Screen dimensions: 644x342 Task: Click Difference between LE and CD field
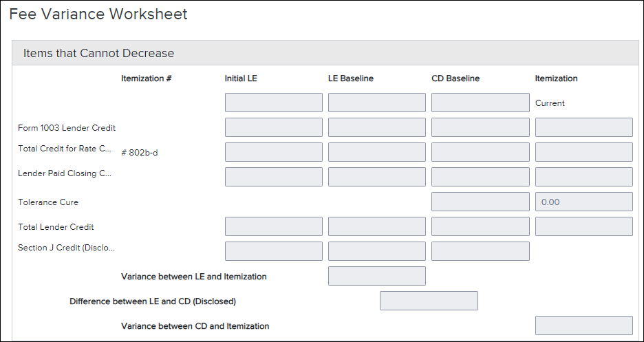click(x=429, y=301)
